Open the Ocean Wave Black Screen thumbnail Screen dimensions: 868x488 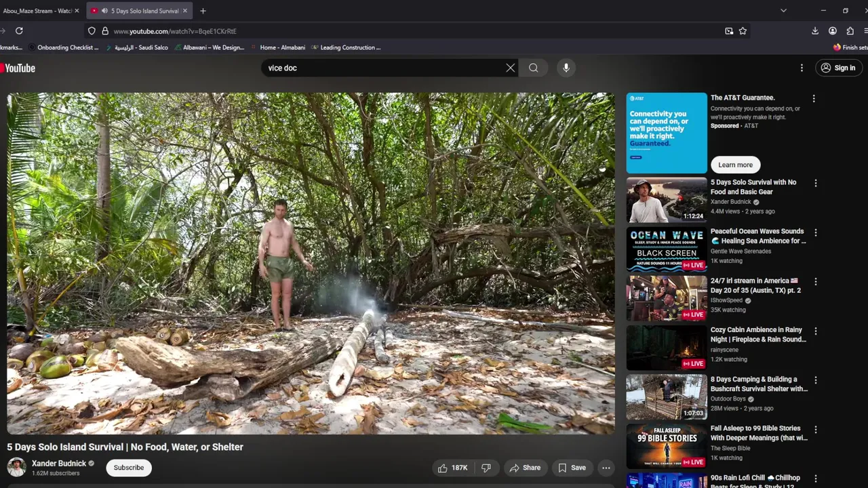point(667,249)
